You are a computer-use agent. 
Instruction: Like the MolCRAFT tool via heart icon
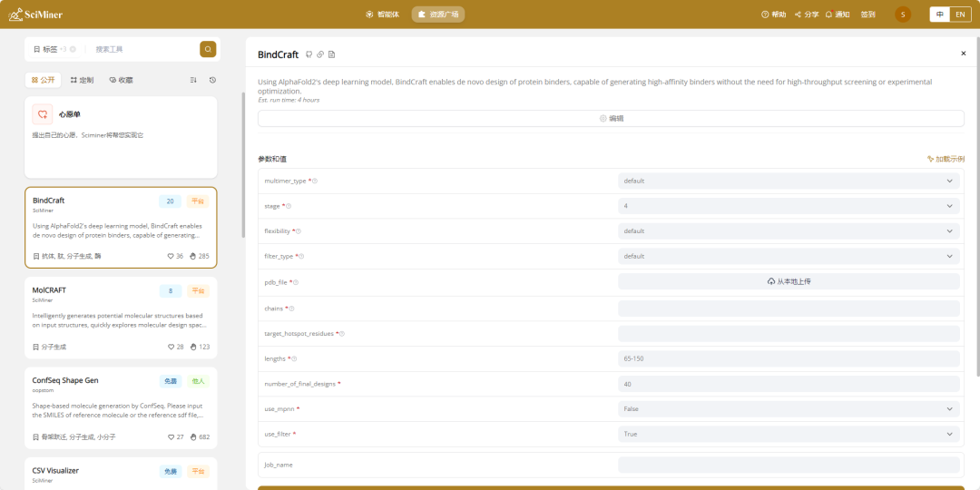(x=171, y=347)
